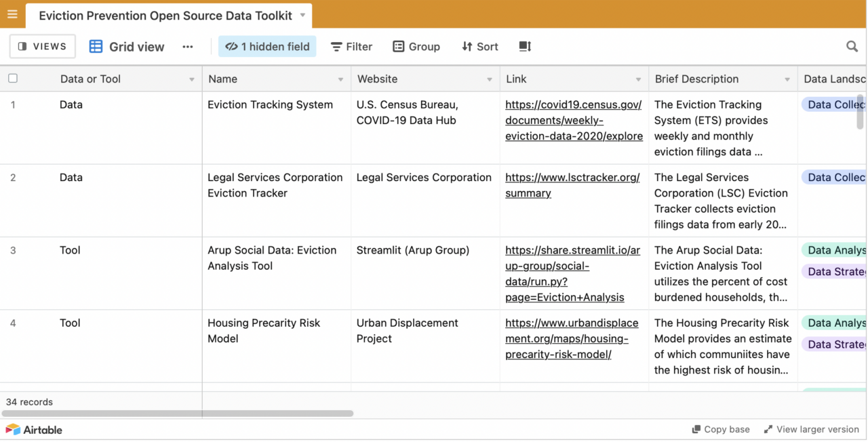Viewport: 868px width, 442px height.
Task: Click the horizontal scrollbar at the bottom
Action: (178, 414)
